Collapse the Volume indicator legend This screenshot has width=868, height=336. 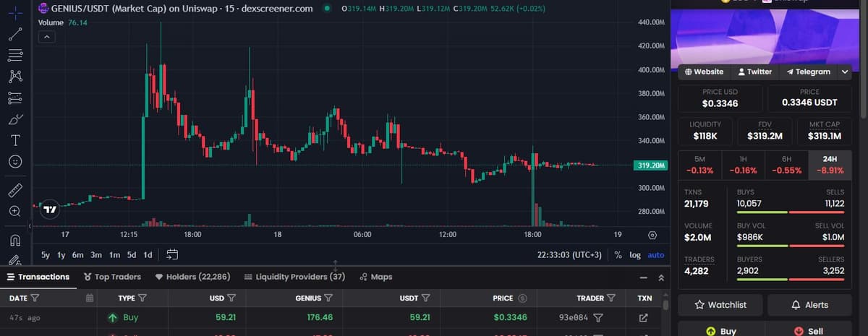coord(46,35)
